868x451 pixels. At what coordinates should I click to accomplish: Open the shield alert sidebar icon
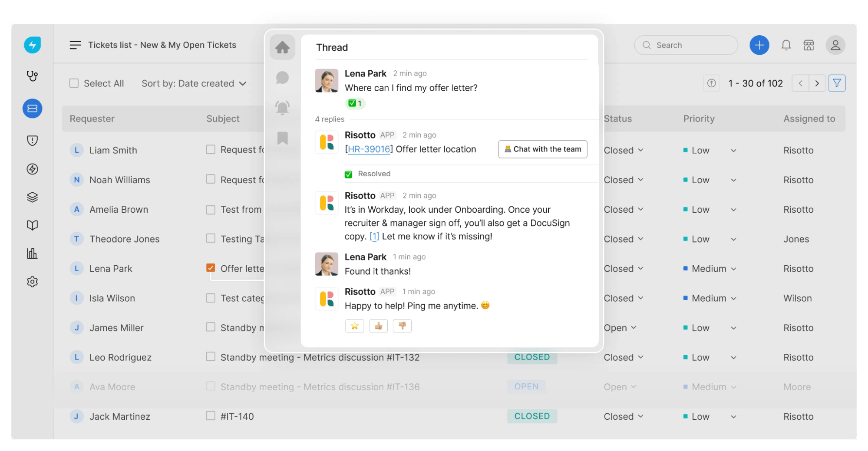[x=32, y=140]
